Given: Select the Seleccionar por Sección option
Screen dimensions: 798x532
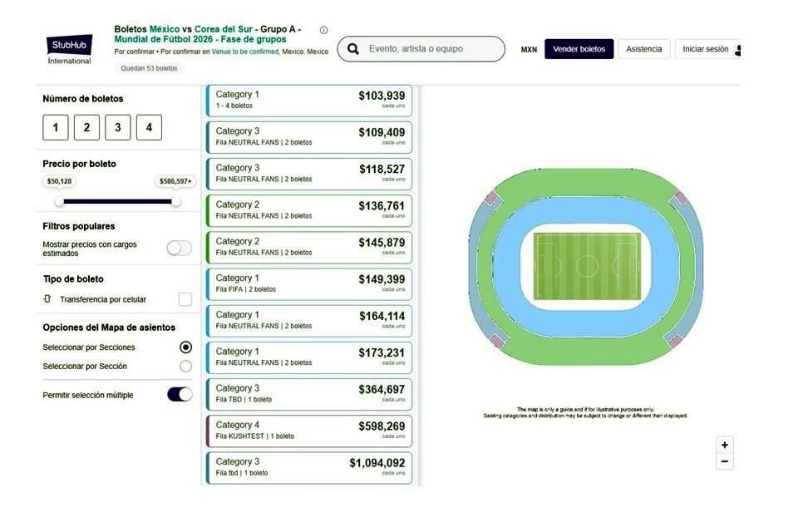Looking at the screenshot, I should click(x=185, y=366).
